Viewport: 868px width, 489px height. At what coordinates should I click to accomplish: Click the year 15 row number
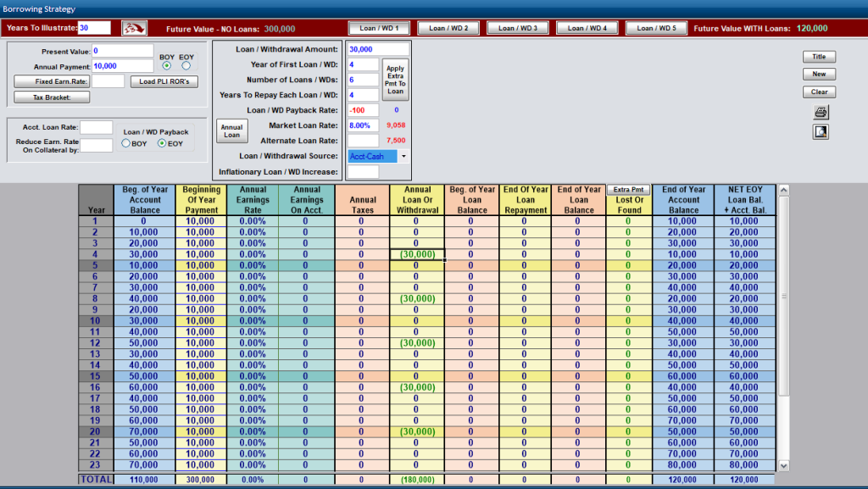click(x=96, y=376)
